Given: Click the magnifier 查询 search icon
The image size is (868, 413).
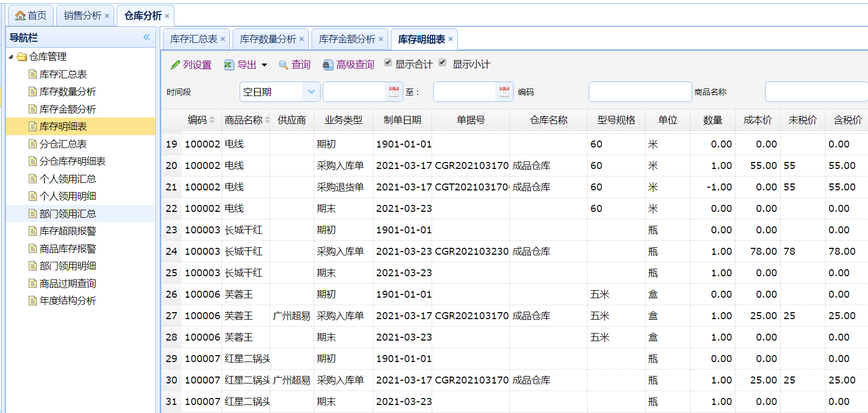Looking at the screenshot, I should click(x=284, y=65).
